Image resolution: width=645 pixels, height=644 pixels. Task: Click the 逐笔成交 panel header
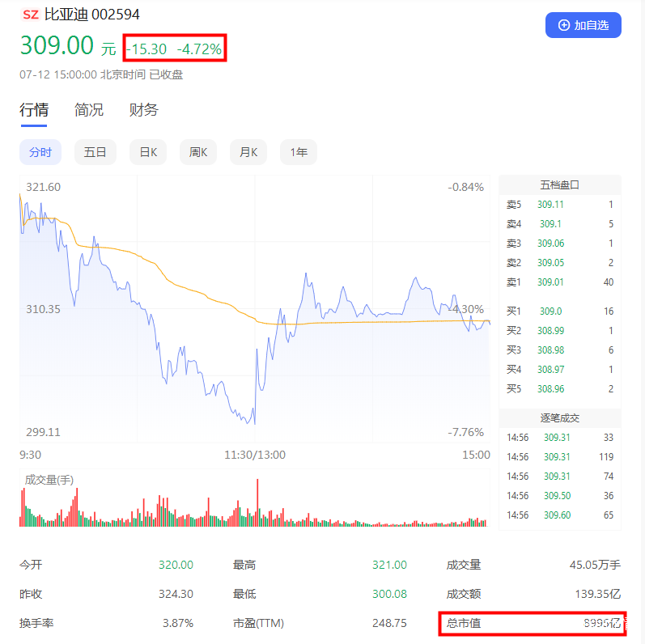tap(559, 417)
